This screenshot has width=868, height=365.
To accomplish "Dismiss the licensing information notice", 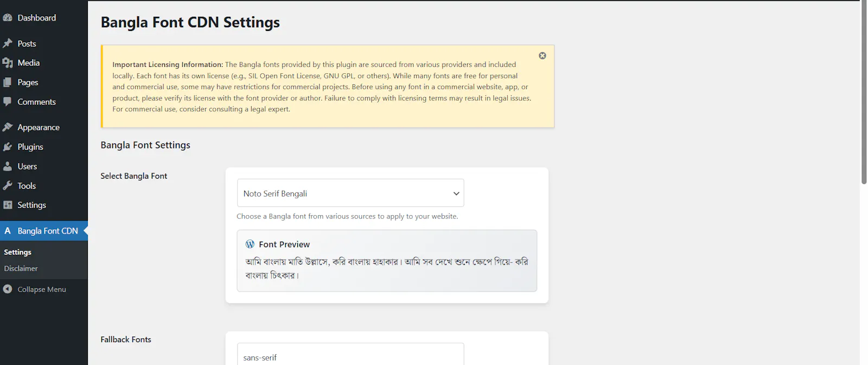I will point(542,56).
